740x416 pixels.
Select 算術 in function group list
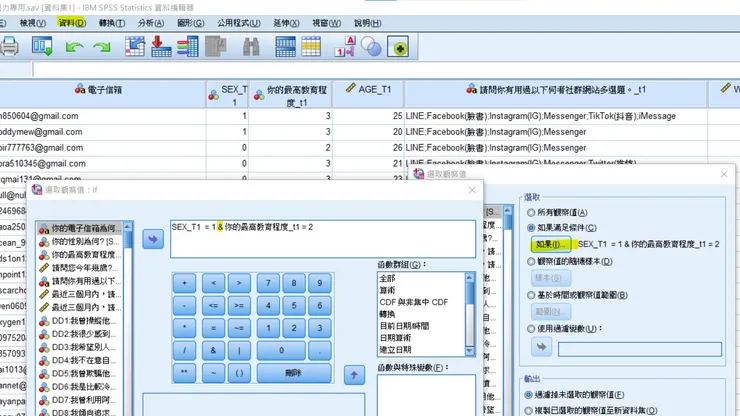pos(387,290)
